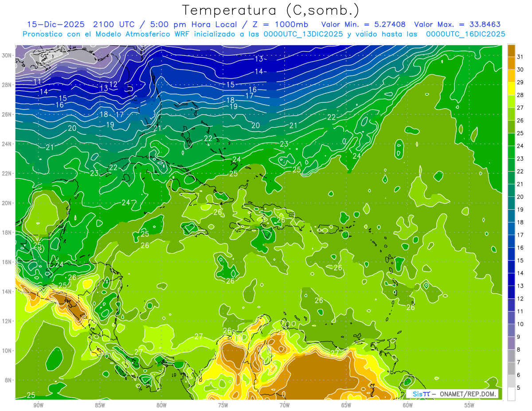
Task: Click the '5' value on the color scale
Action: pyautogui.click(x=519, y=388)
